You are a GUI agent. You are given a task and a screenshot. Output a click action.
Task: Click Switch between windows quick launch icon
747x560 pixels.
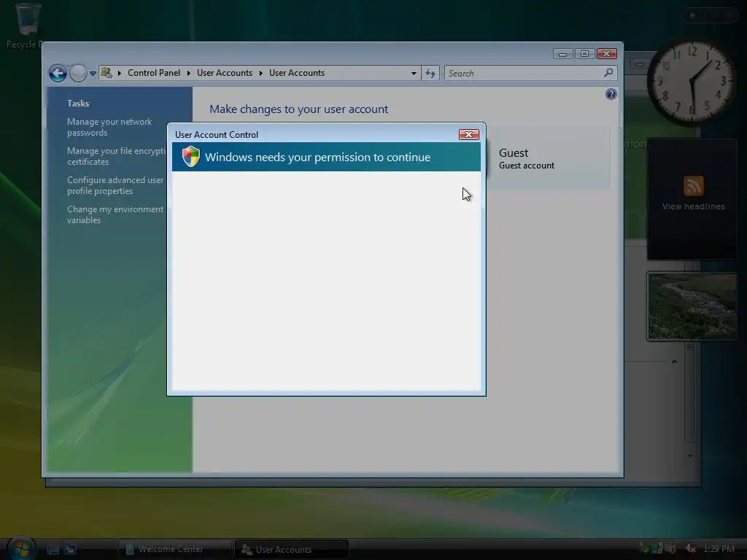[70, 550]
